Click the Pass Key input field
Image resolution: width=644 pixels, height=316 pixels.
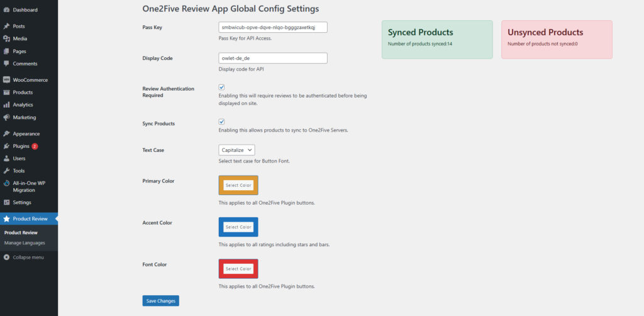pos(273,28)
